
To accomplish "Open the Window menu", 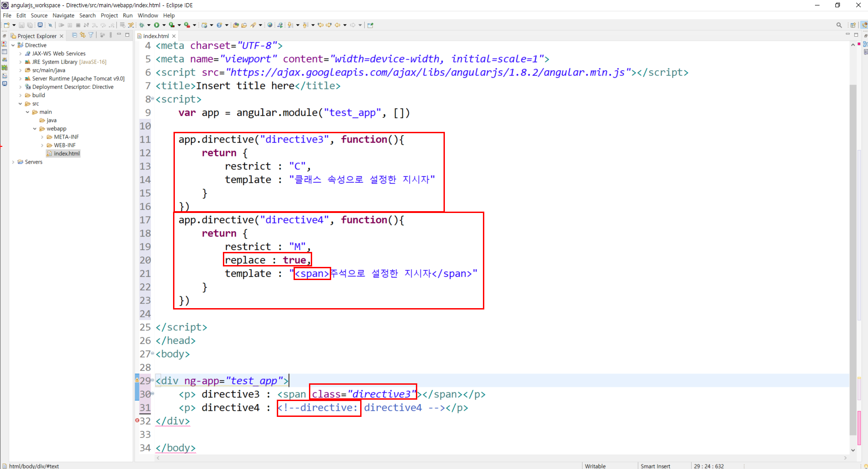I will tap(148, 15).
